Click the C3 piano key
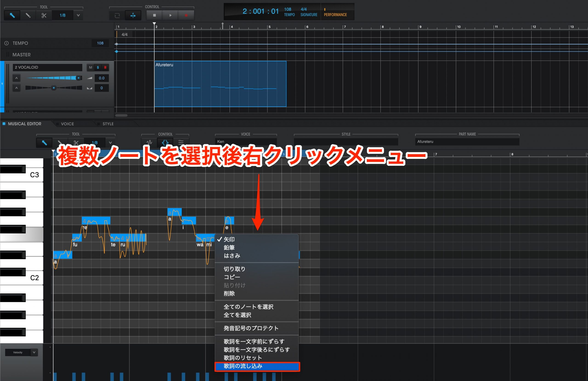588x381 pixels. (34, 175)
